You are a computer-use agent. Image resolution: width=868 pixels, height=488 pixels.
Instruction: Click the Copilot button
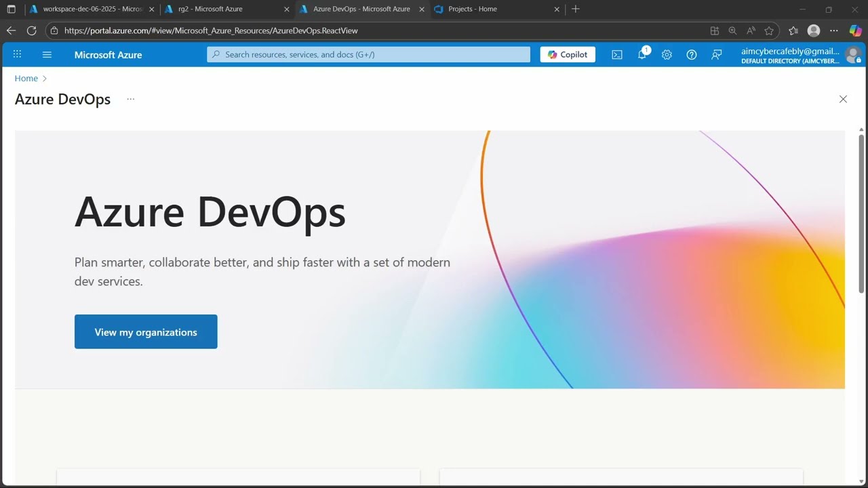568,55
